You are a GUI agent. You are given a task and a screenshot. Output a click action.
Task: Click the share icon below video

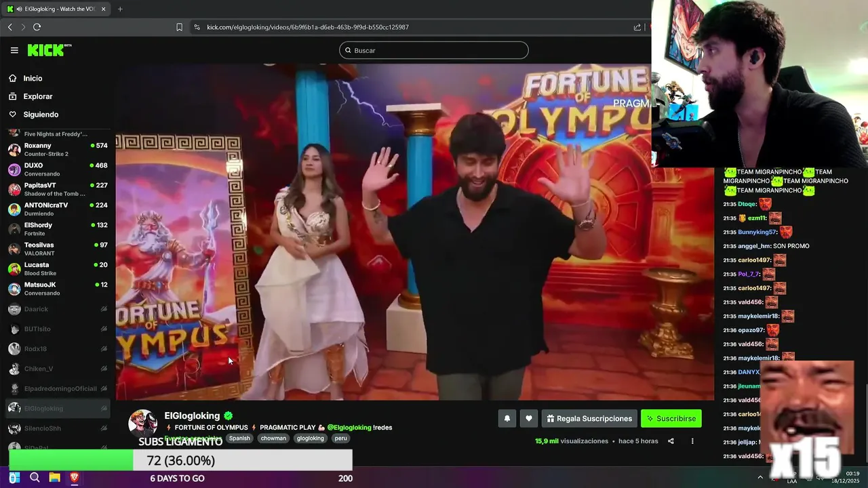(671, 441)
